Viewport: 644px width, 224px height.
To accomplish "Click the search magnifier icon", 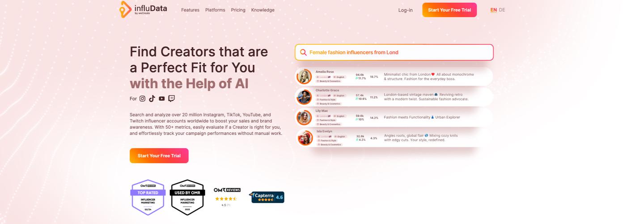I will (x=303, y=52).
